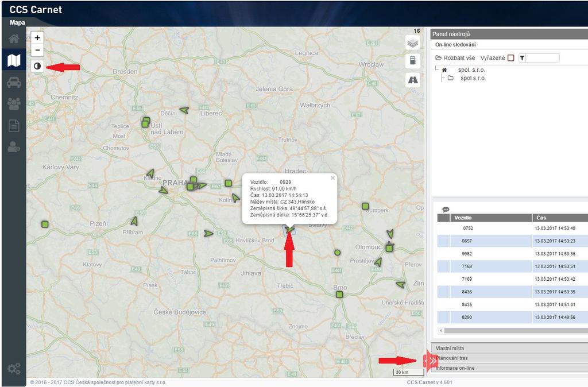Click Rozbalit vše to expand the tree
Image resolution: width=588 pixels, height=387 pixels.
click(x=455, y=58)
